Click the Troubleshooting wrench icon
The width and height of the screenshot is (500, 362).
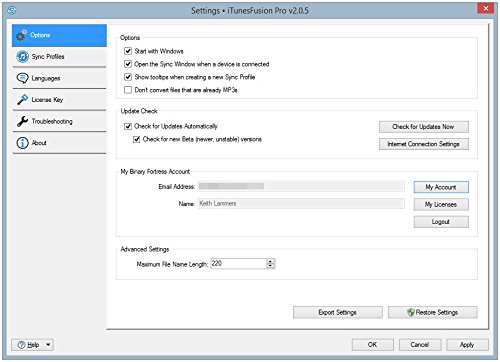pos(22,121)
